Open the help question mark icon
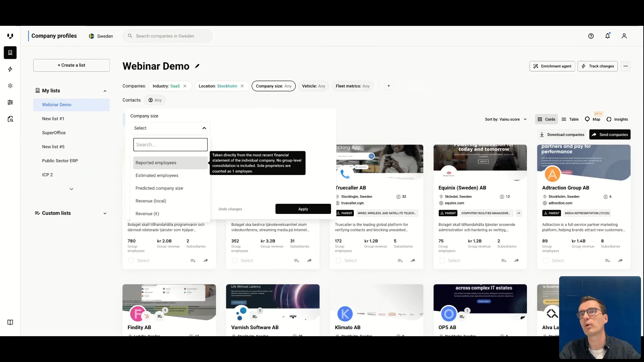This screenshot has height=362, width=644. [591, 36]
